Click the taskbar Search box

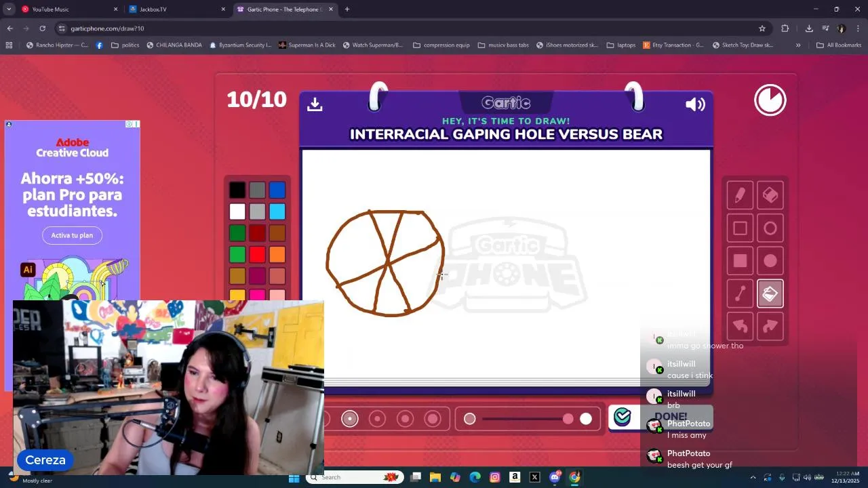tap(355, 477)
